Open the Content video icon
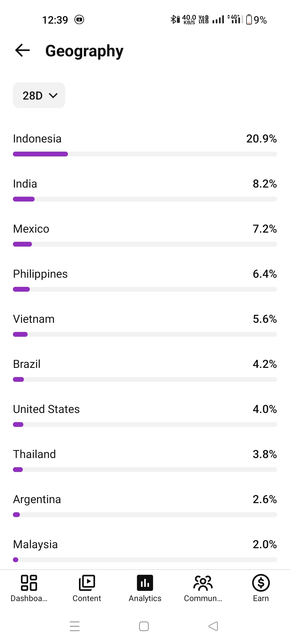This screenshot has height=644, width=290. click(87, 583)
